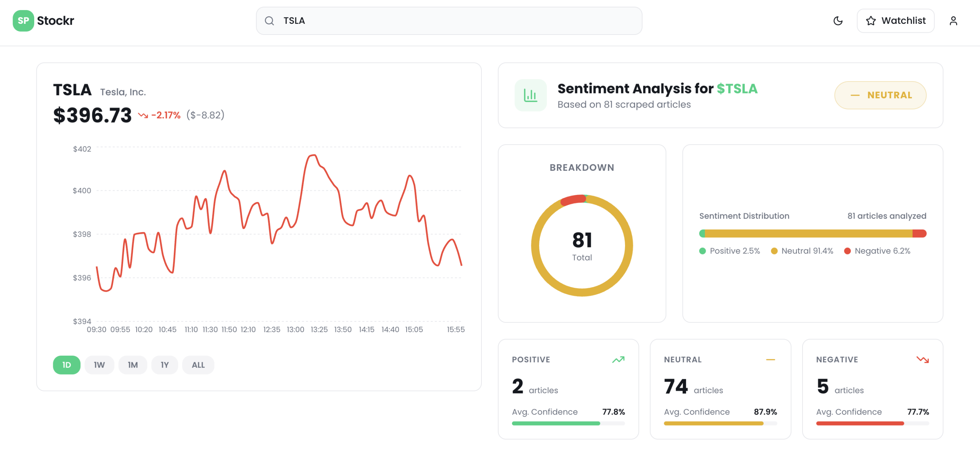This screenshot has width=980, height=465.
Task: Focus the TSLA search field
Action: click(457, 21)
